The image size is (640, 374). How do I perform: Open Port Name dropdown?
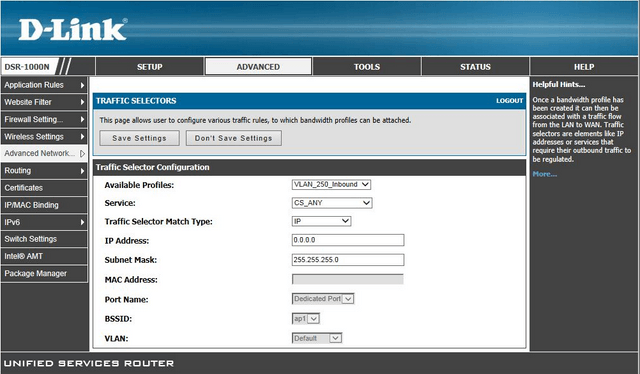323,299
